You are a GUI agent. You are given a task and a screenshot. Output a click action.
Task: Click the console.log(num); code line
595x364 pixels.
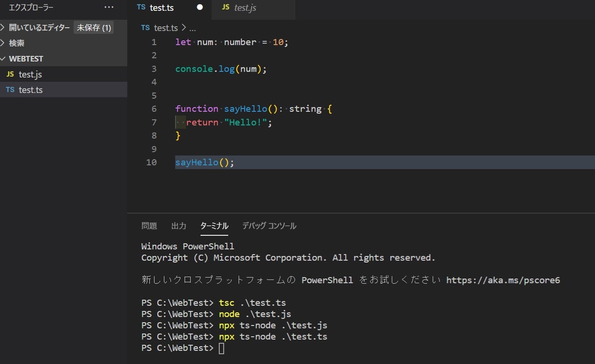[221, 69]
